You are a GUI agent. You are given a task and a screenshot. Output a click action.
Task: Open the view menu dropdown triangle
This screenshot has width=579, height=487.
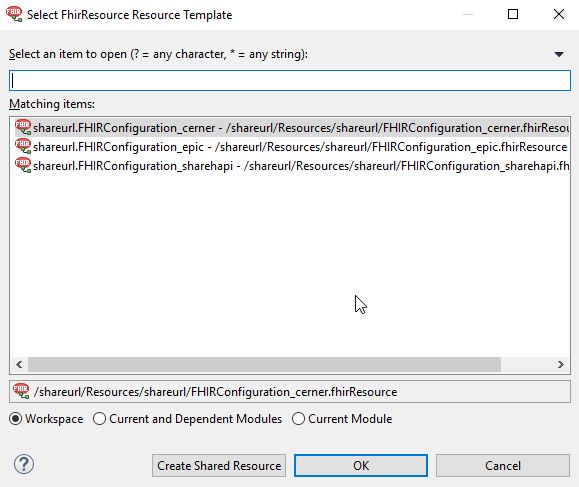click(x=559, y=55)
